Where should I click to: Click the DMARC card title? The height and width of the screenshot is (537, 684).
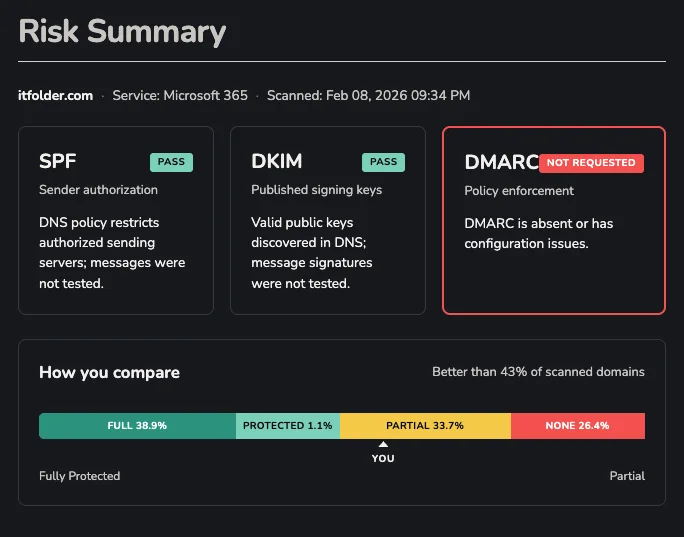(501, 162)
